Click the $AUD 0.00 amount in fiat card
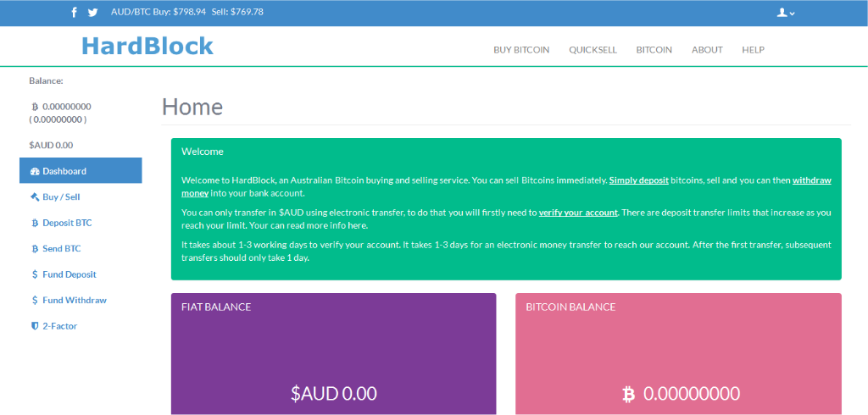This screenshot has height=415, width=868. coord(334,394)
